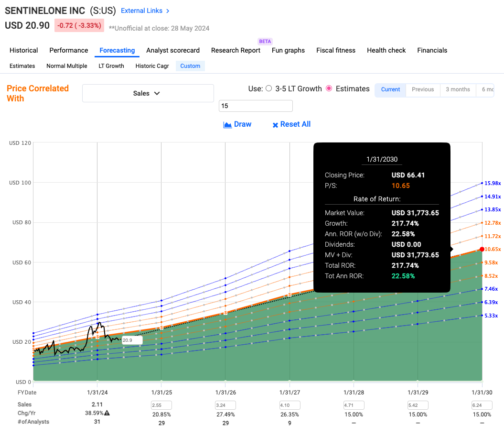Click the 20.9 current price label
This screenshot has width=504, height=426.
click(x=132, y=340)
